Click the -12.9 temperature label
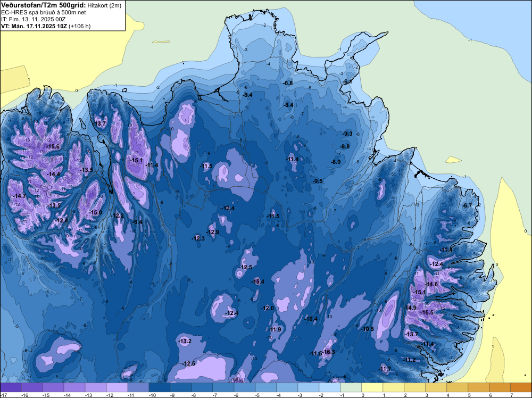Image resolution: width=532 pixels, height=398 pixels. click(213, 232)
